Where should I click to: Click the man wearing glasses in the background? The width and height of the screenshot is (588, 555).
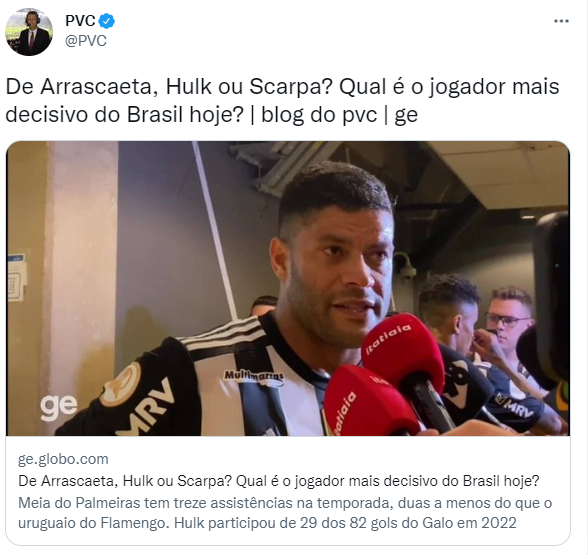pyautogui.click(x=509, y=324)
